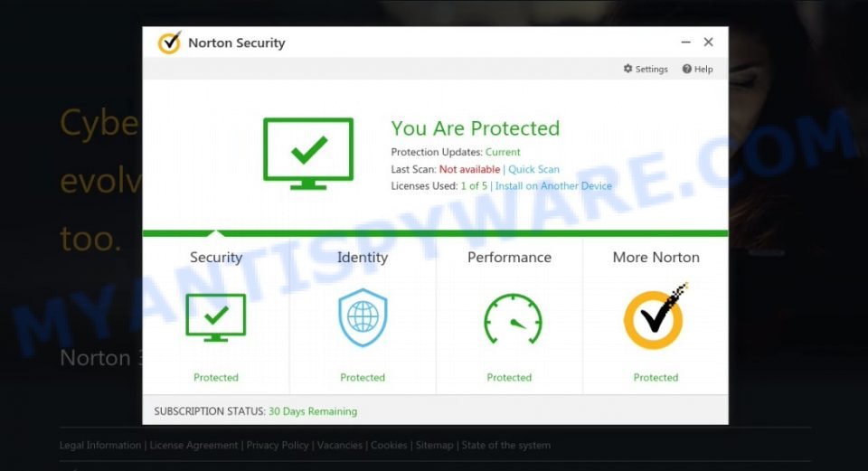Screen dimensions: 868x471
Task: Open the More Norton tab label
Action: pos(656,258)
